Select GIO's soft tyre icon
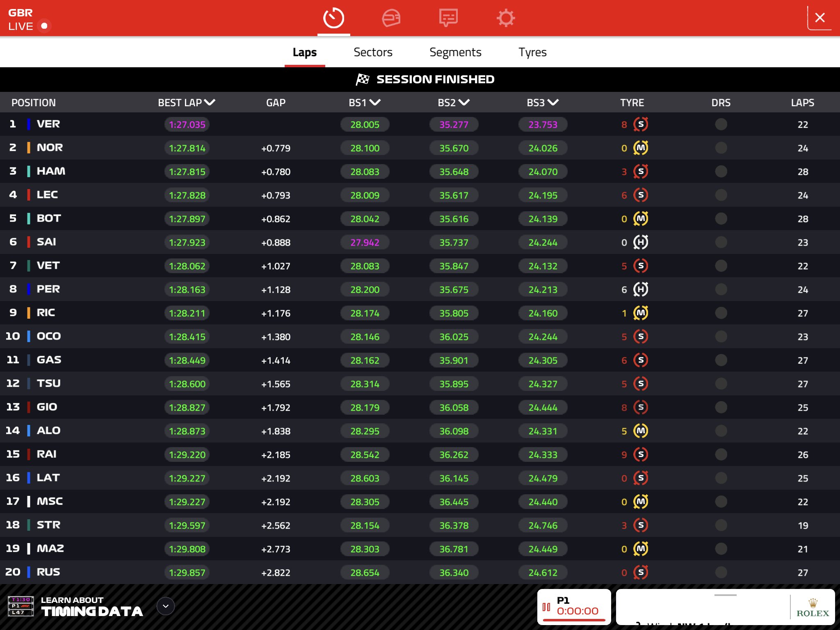The image size is (840, 630). (641, 407)
